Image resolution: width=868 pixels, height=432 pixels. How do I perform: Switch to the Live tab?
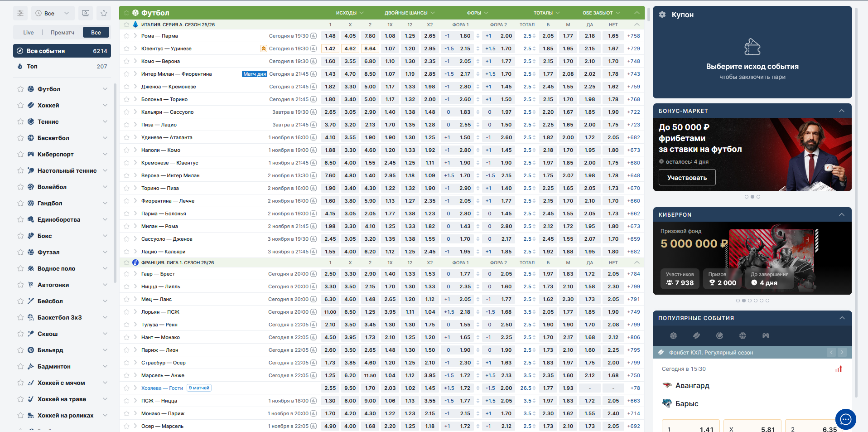(29, 32)
